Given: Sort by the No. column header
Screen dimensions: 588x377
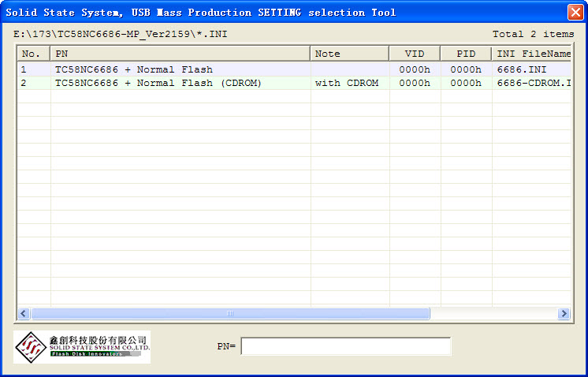Looking at the screenshot, I should (x=34, y=54).
